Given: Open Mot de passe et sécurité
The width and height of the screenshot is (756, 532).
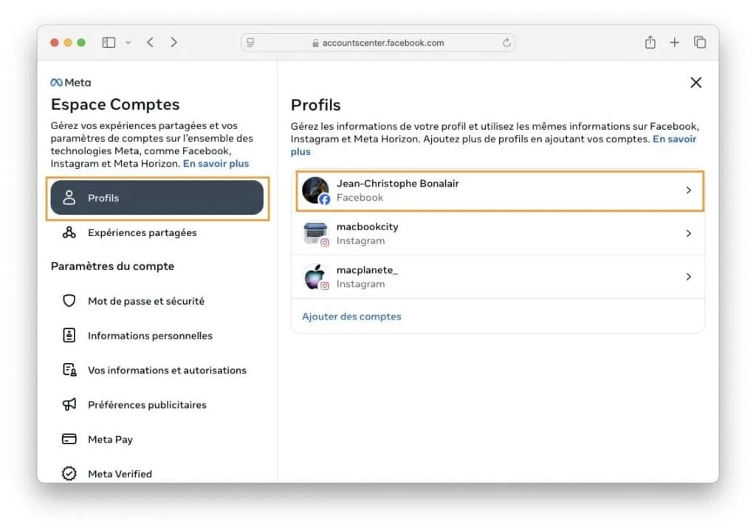Looking at the screenshot, I should (145, 301).
